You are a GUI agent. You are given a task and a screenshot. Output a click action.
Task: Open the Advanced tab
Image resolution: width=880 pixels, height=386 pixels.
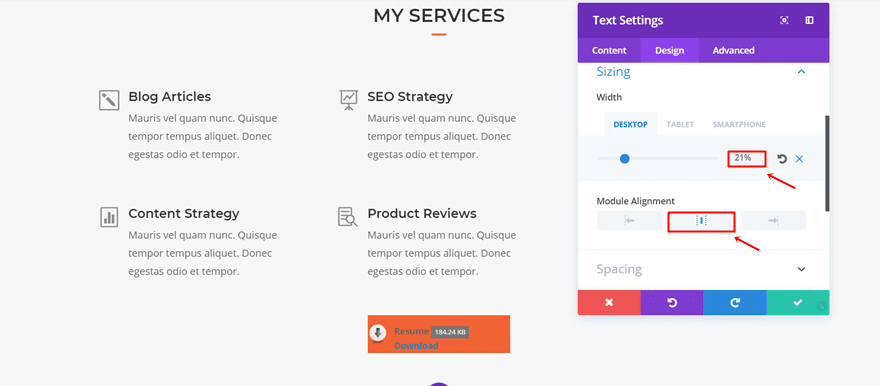734,50
